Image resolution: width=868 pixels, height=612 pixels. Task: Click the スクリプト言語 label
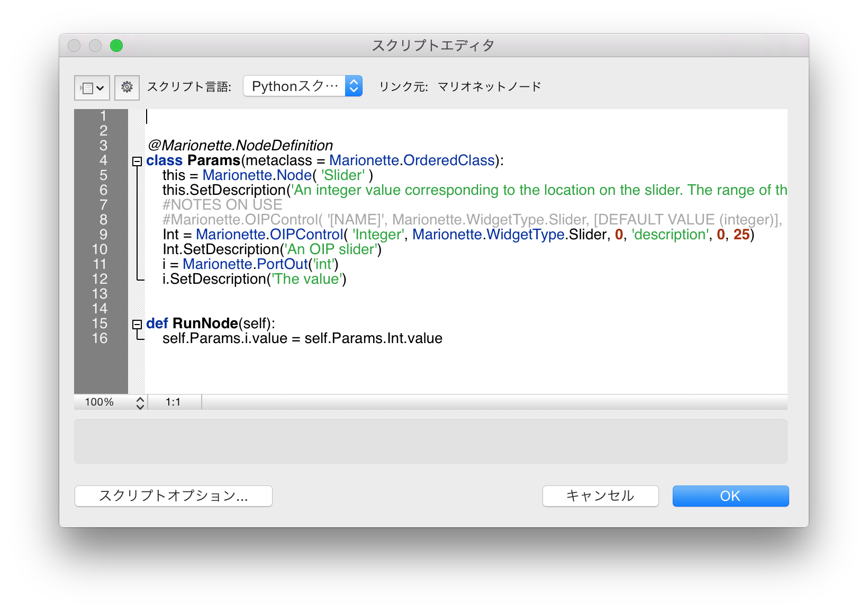coord(189,87)
